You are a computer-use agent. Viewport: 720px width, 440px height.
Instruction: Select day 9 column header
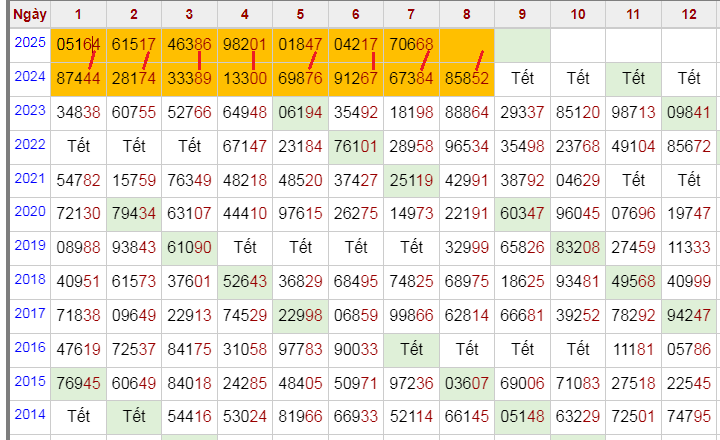click(x=522, y=14)
